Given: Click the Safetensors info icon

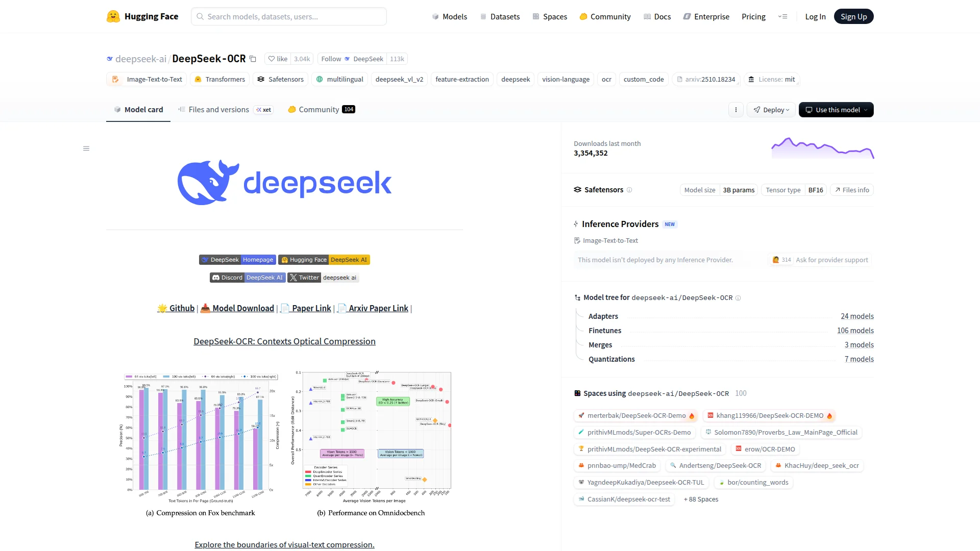Looking at the screenshot, I should (x=630, y=190).
